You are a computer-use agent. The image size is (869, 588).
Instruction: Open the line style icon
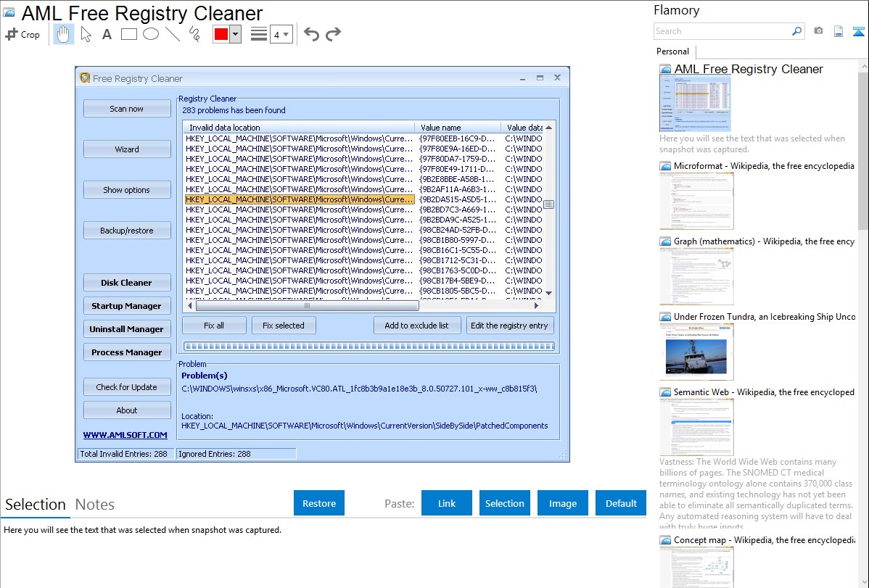(258, 34)
